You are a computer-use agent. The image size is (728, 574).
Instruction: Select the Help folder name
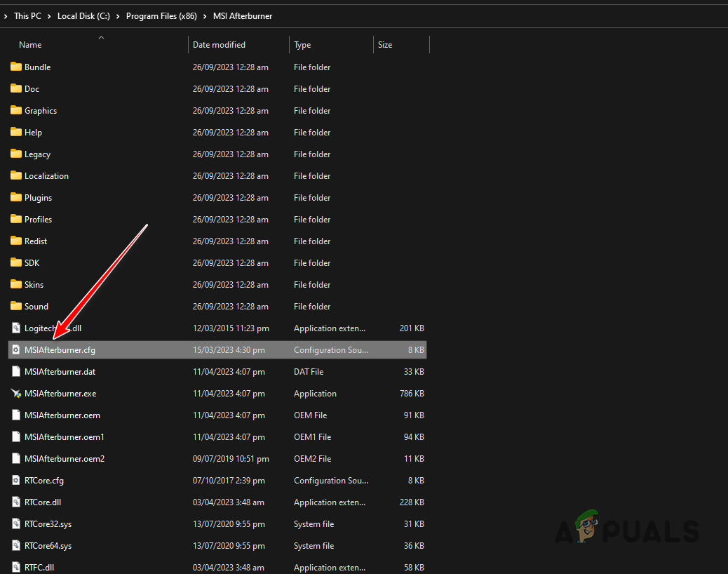34,133
